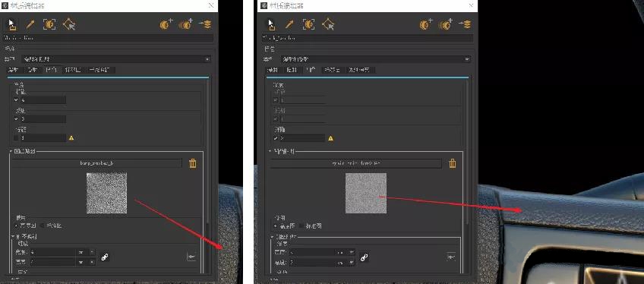This screenshot has height=284, width=644.
Task: Click the texture height field in right editor
Action: [312, 262]
